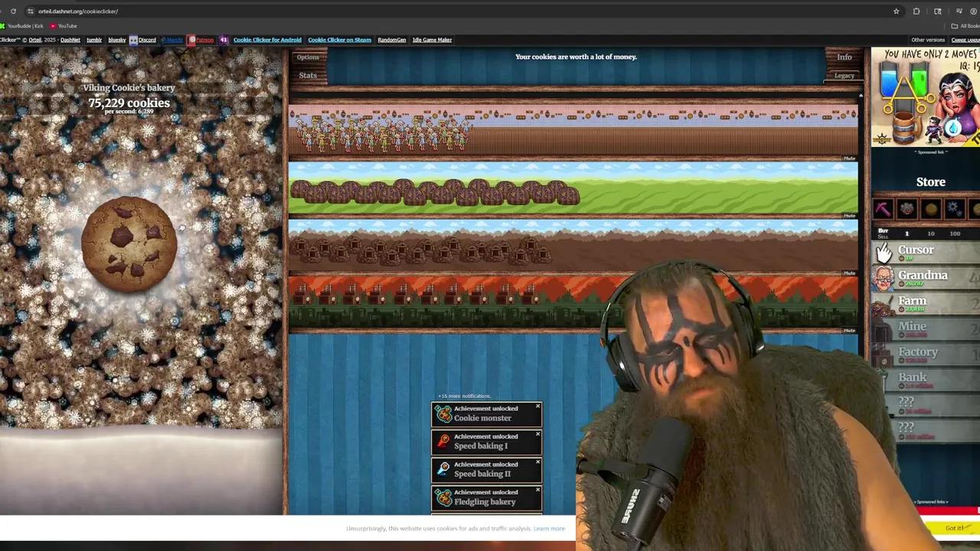Click the Change language option
Image resolution: width=980 pixels, height=551 pixels.
965,40
